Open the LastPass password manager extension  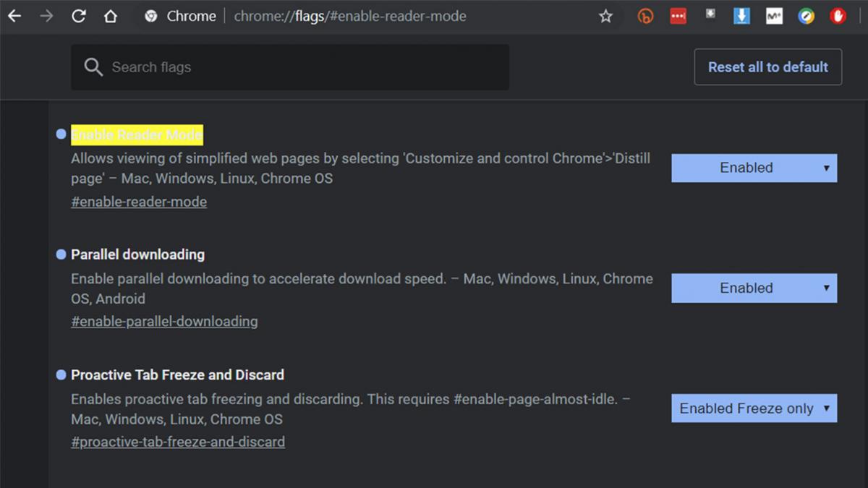click(x=677, y=16)
